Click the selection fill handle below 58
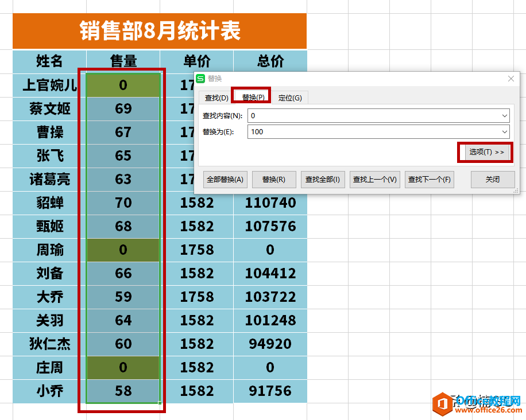526x420 pixels. coord(160,403)
